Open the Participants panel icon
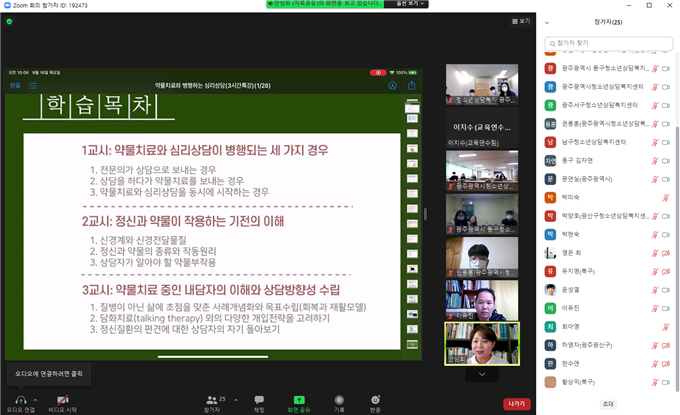 coord(211,398)
